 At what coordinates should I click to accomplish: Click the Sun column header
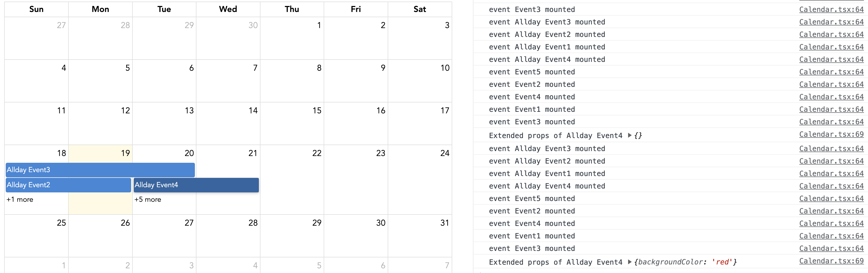point(36,9)
